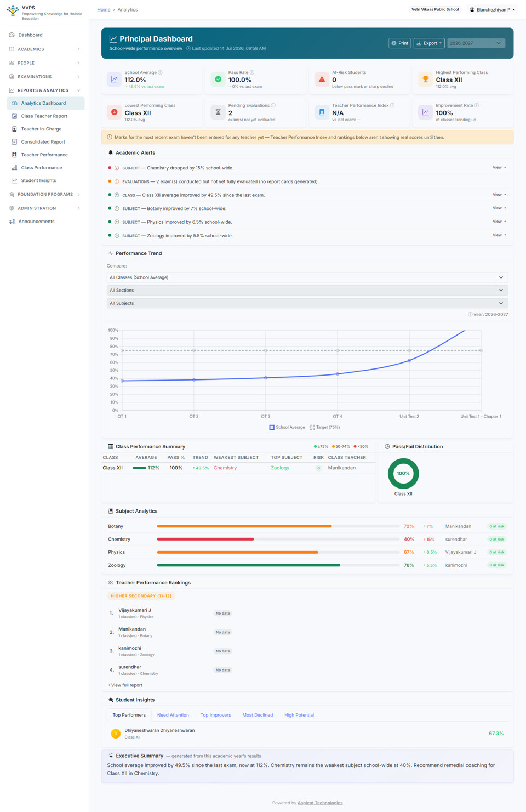The height and width of the screenshot is (812, 526).
Task: Click OT 3 chart data point
Action: 266,378
